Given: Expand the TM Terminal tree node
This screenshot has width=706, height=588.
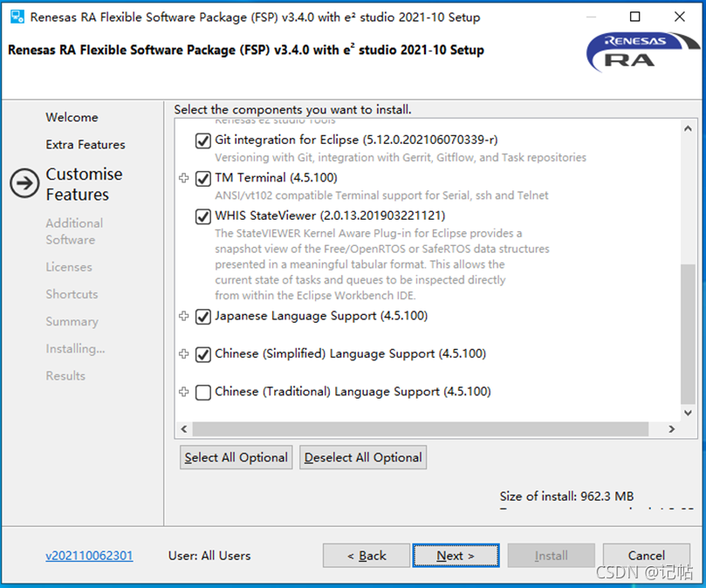Looking at the screenshot, I should pyautogui.click(x=183, y=178).
